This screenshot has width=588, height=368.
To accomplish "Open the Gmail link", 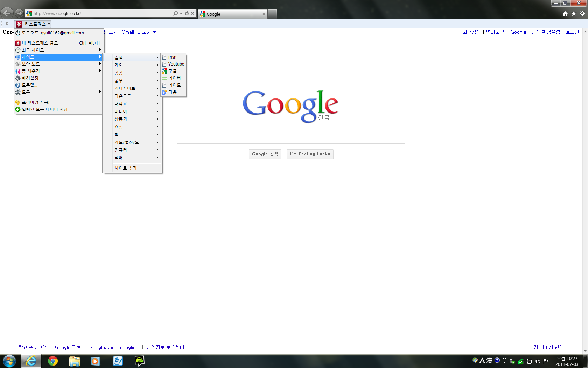I will 128,32.
